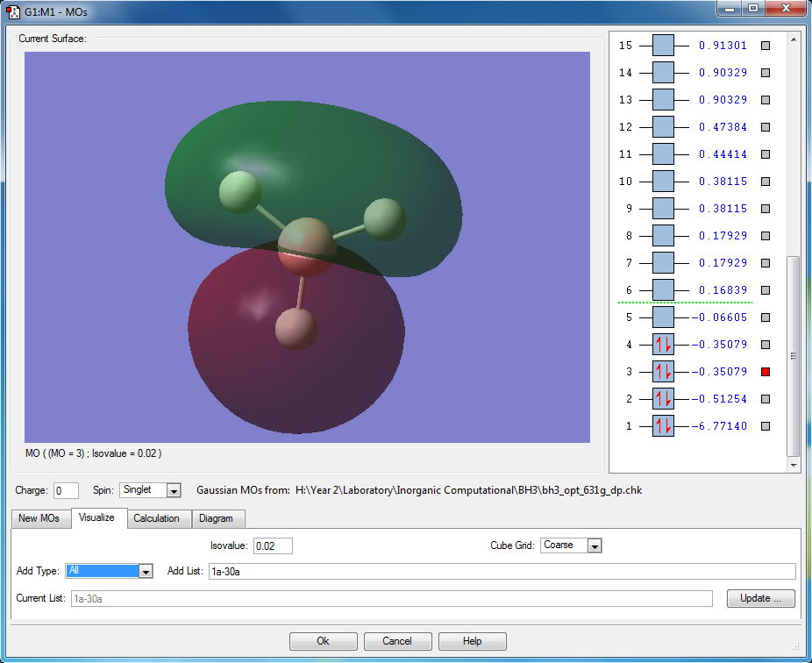This screenshot has height=663, width=812.
Task: Open the New MOs tab
Action: pos(39,518)
